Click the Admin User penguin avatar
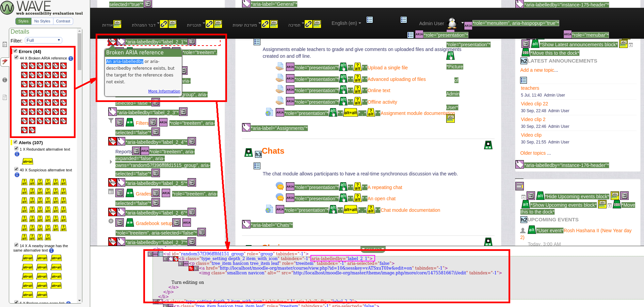 tap(452, 23)
